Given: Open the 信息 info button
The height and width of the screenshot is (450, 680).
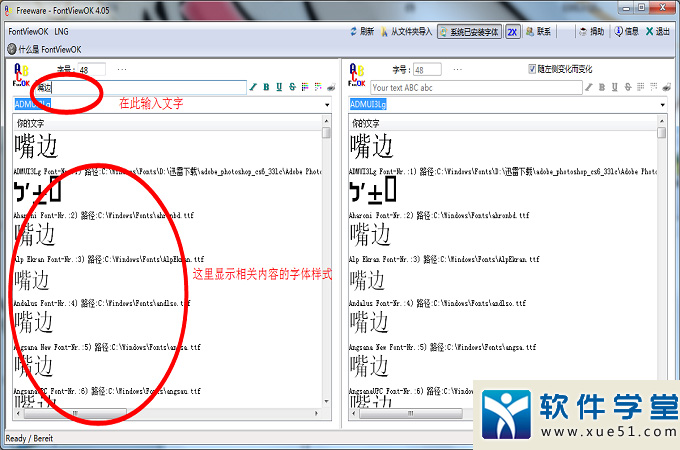Looking at the screenshot, I should [x=627, y=32].
